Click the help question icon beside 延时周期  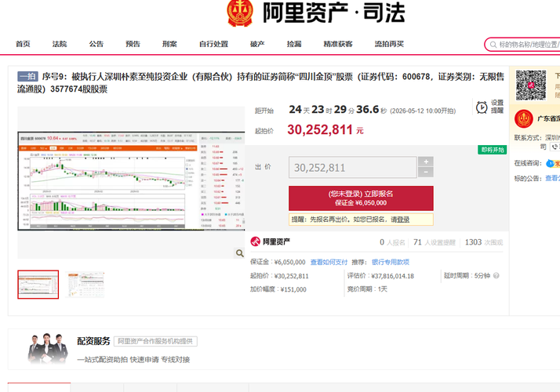tap(496, 276)
